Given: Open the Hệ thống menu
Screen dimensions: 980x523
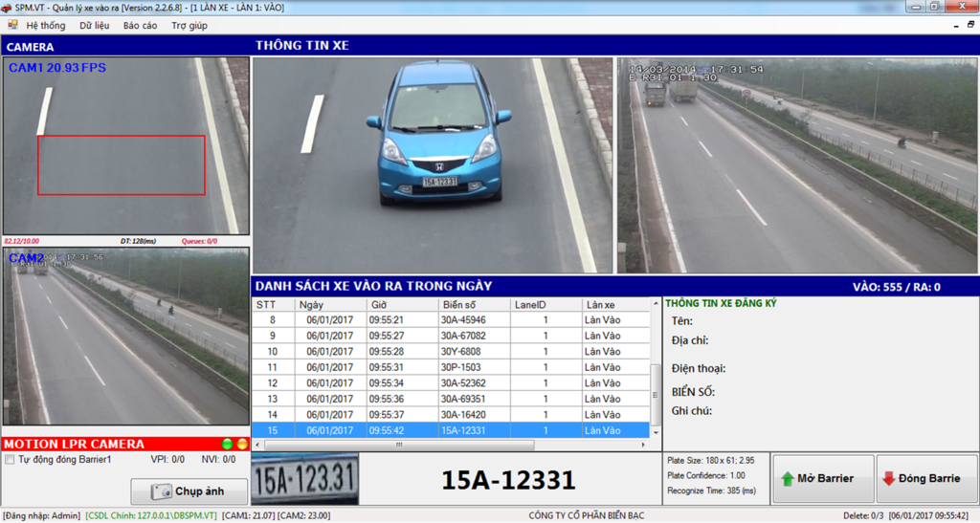Looking at the screenshot, I should pos(46,26).
